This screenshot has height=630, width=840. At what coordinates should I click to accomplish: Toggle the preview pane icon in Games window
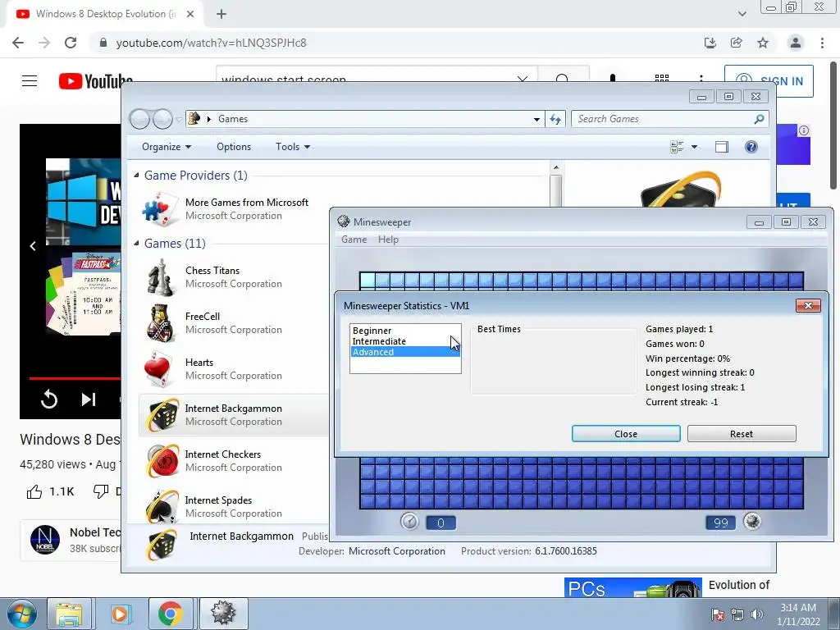722,147
